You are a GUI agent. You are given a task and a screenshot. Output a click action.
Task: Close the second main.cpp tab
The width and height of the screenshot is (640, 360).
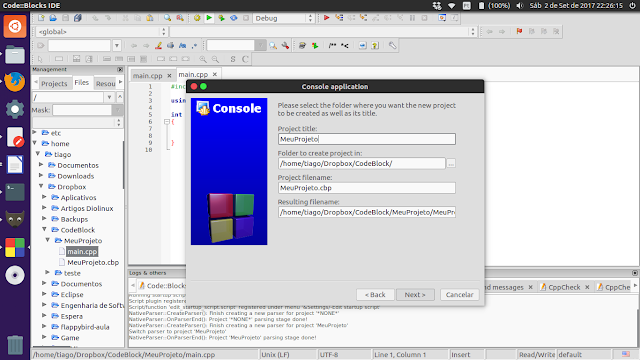(x=215, y=74)
